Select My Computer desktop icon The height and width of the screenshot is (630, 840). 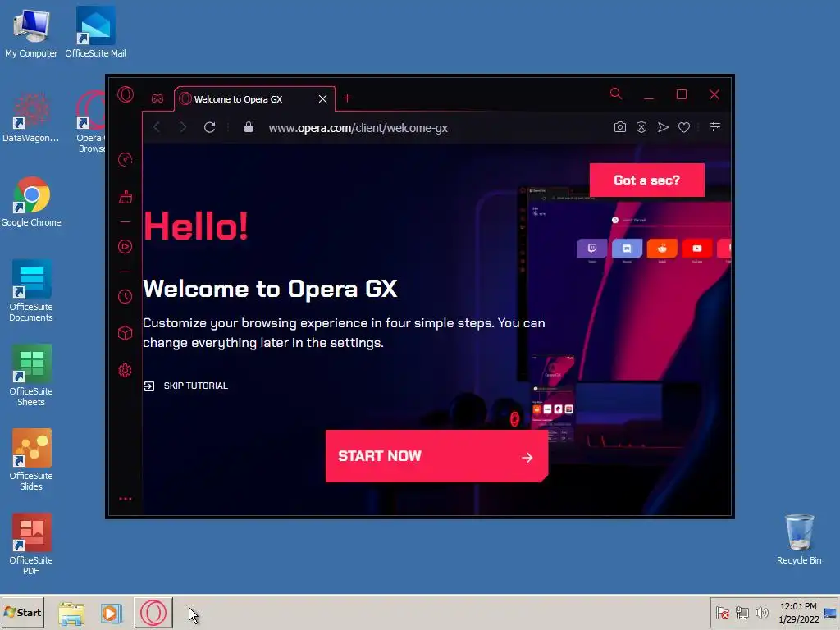pos(31,33)
